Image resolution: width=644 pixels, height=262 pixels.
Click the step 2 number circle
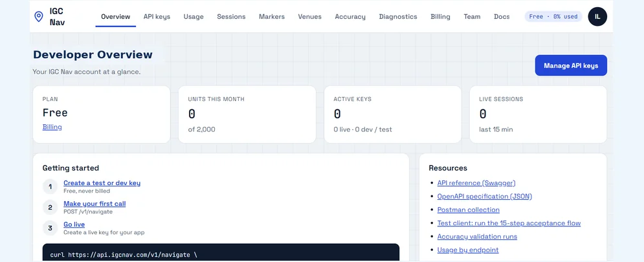point(50,208)
